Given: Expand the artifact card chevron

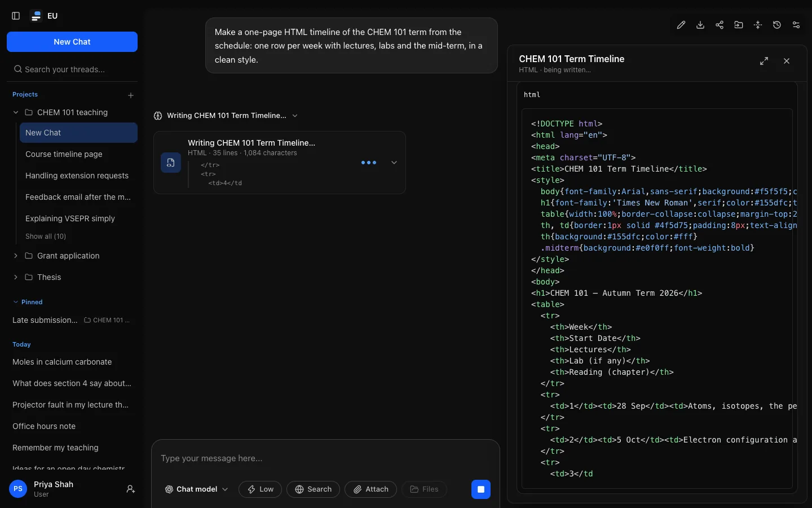Looking at the screenshot, I should point(394,163).
